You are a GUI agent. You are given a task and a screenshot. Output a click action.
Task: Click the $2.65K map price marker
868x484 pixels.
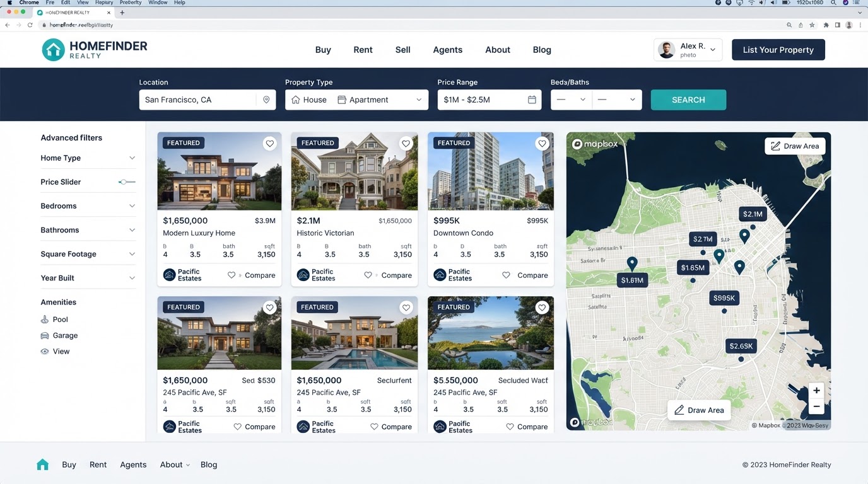click(741, 346)
